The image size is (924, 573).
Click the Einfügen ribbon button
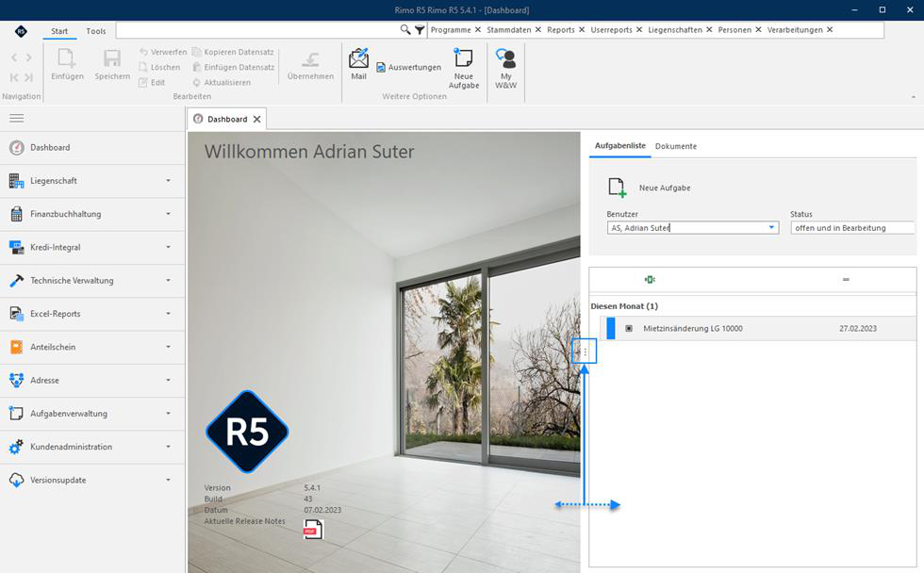(67, 64)
